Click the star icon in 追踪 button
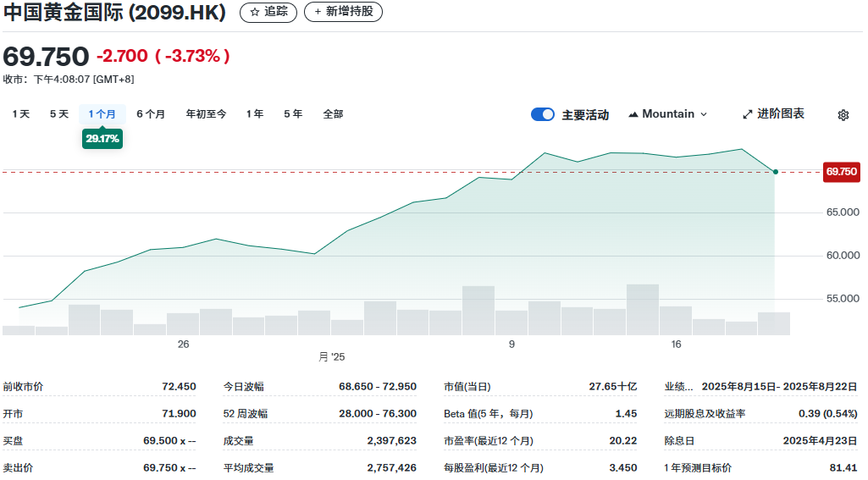This screenshot has width=868, height=480. [x=255, y=12]
